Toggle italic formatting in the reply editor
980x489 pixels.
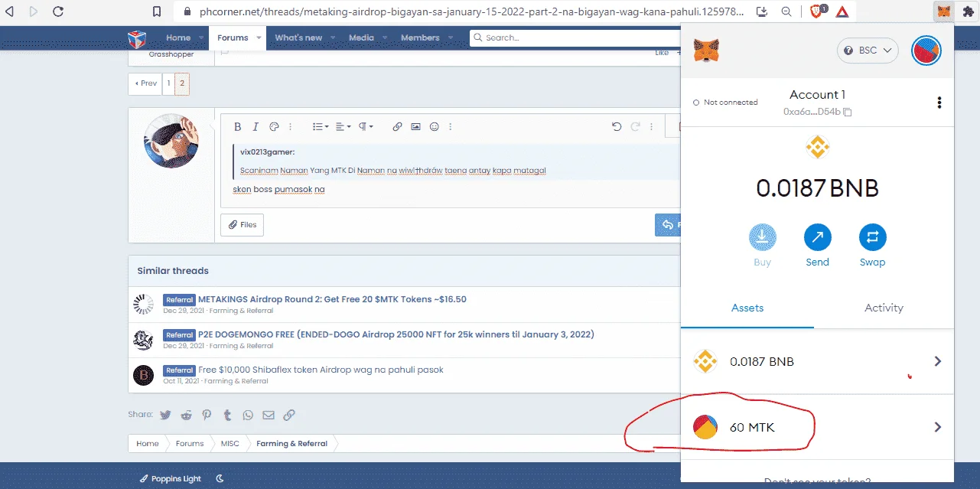point(256,126)
